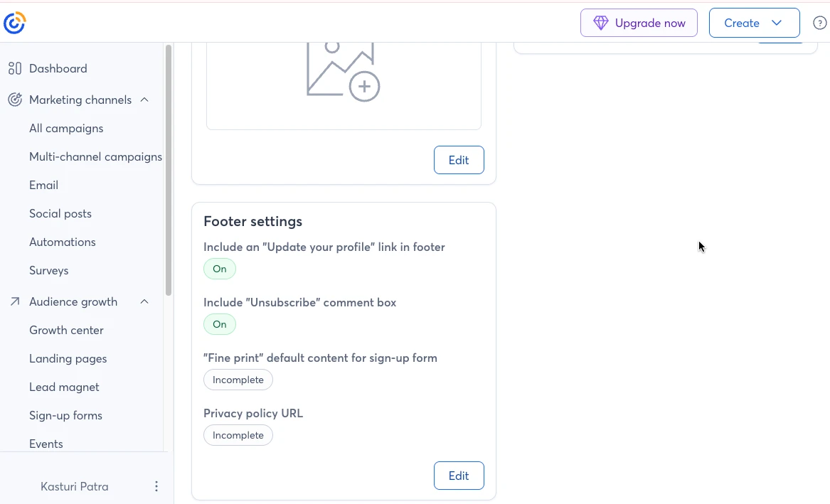Open the Create dropdown

[755, 23]
